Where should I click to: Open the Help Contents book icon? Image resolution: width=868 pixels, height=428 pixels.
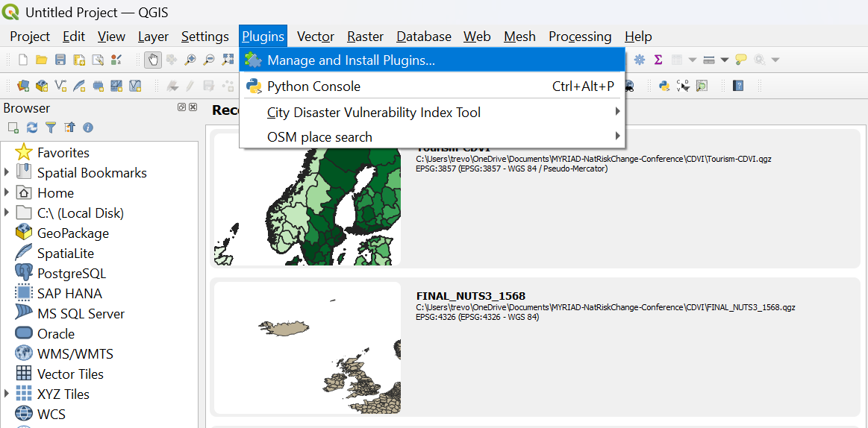[x=738, y=86]
